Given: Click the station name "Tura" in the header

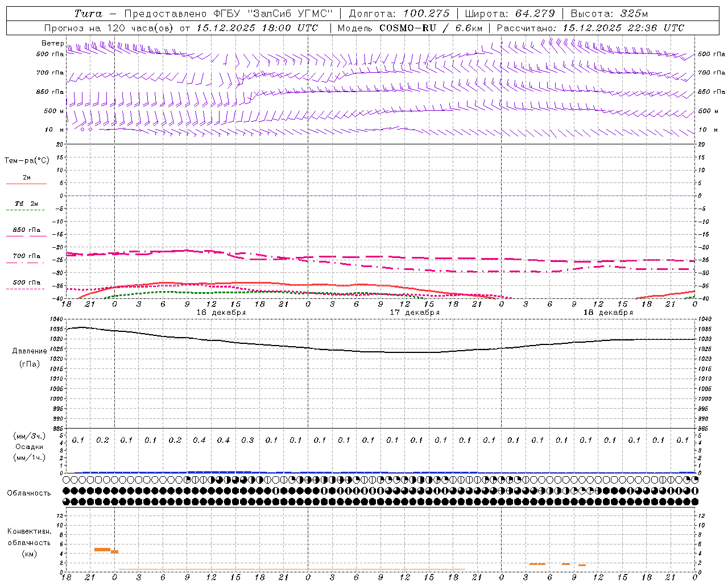Looking at the screenshot, I should pos(88,14).
